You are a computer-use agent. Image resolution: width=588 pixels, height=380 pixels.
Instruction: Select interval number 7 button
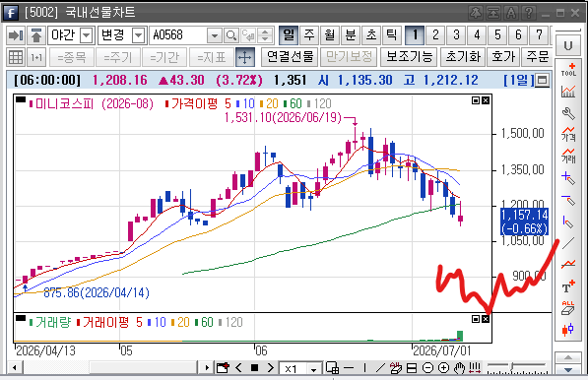point(540,35)
